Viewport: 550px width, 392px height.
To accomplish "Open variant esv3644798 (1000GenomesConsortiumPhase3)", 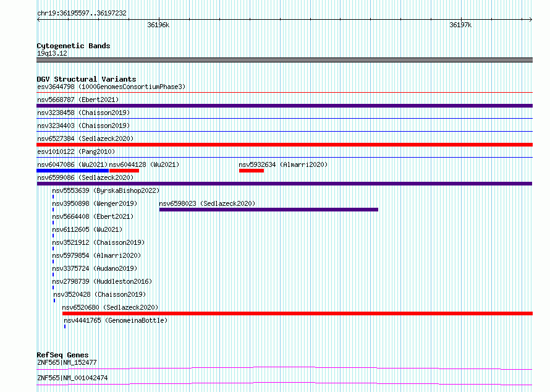I will (111, 87).
